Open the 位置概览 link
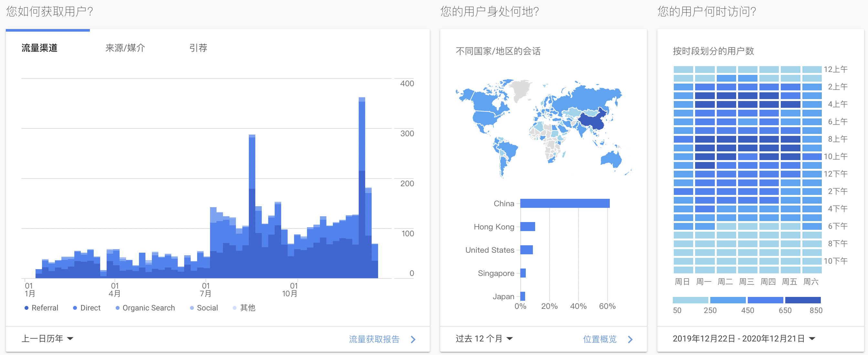The image size is (868, 355). coord(599,339)
